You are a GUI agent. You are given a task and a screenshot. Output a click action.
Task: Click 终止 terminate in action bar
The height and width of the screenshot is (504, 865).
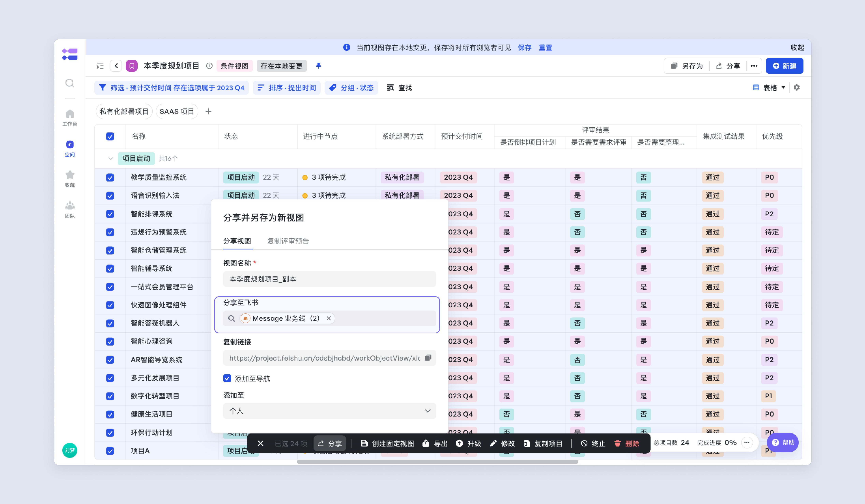tap(593, 443)
